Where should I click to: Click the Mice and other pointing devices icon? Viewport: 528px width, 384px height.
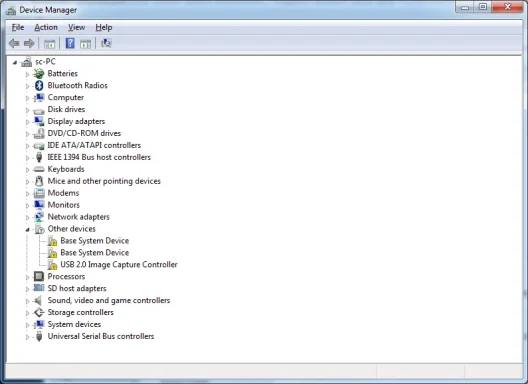(39, 181)
